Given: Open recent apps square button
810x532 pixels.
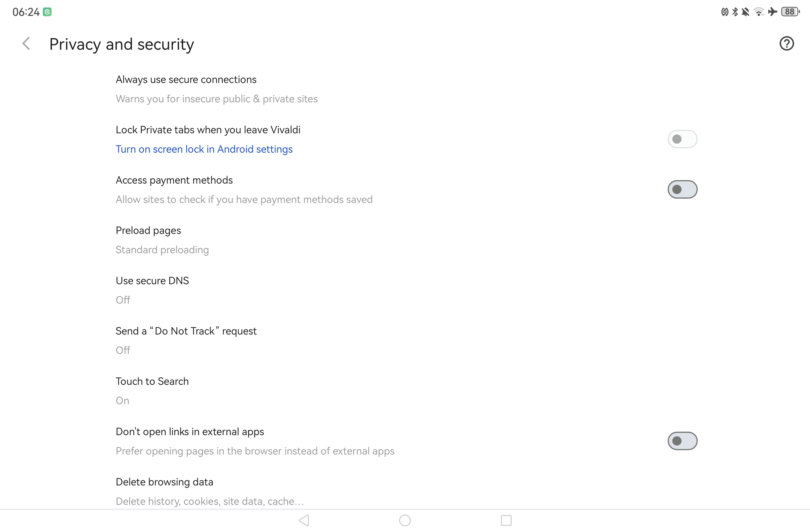Looking at the screenshot, I should [506, 520].
